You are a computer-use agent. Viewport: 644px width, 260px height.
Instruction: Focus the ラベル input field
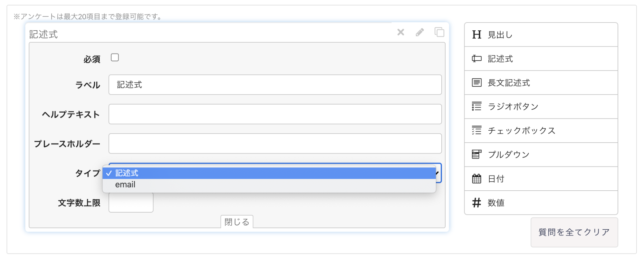point(275,85)
